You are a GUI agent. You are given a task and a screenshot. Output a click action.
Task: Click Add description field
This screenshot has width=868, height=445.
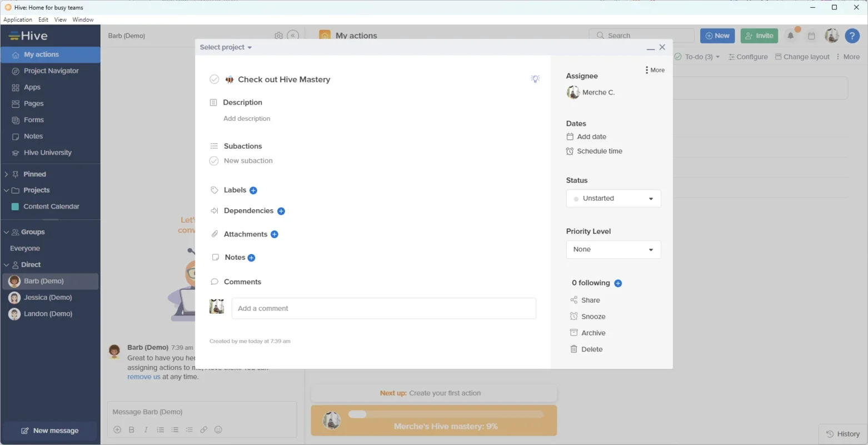click(247, 118)
